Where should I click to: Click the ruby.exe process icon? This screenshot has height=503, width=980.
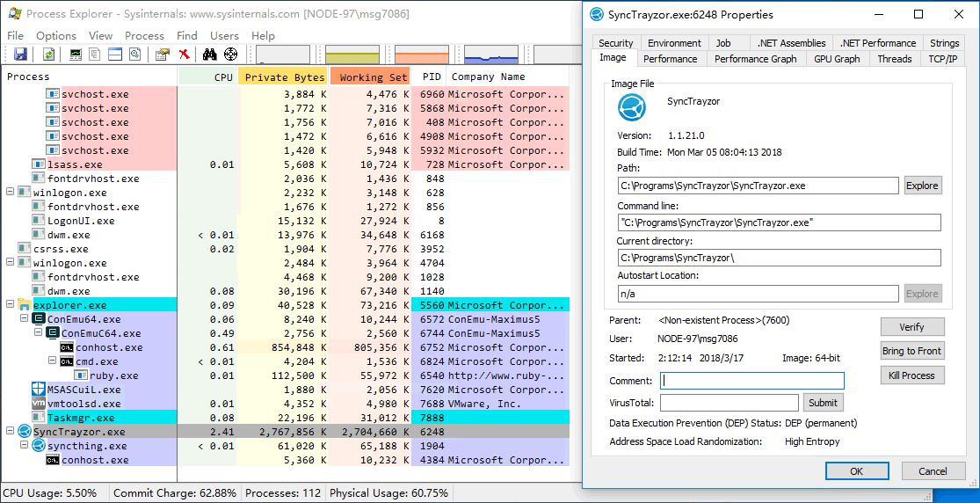[x=81, y=375]
